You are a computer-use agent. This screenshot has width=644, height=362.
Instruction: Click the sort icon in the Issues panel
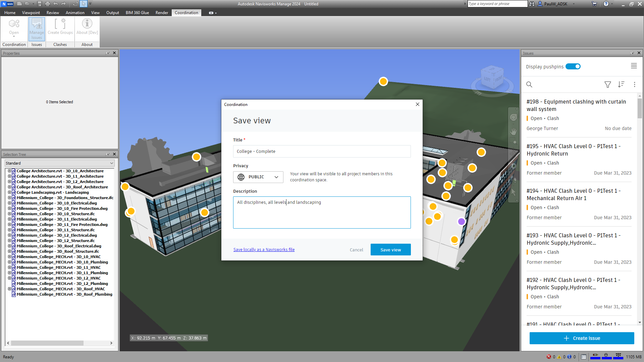pos(621,84)
